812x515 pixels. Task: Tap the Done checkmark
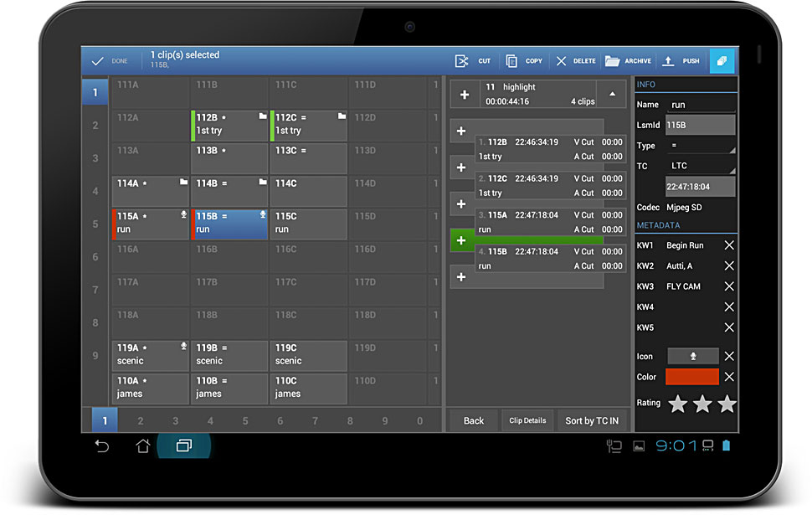(x=98, y=61)
